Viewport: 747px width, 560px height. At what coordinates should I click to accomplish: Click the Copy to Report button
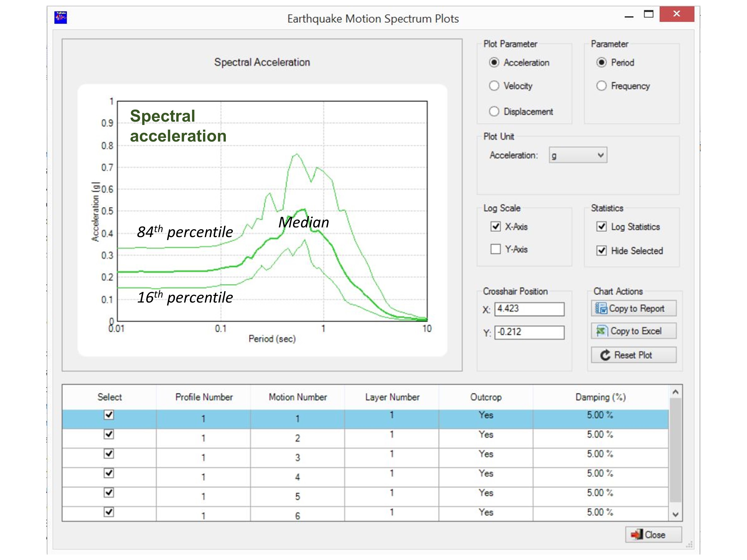point(633,308)
